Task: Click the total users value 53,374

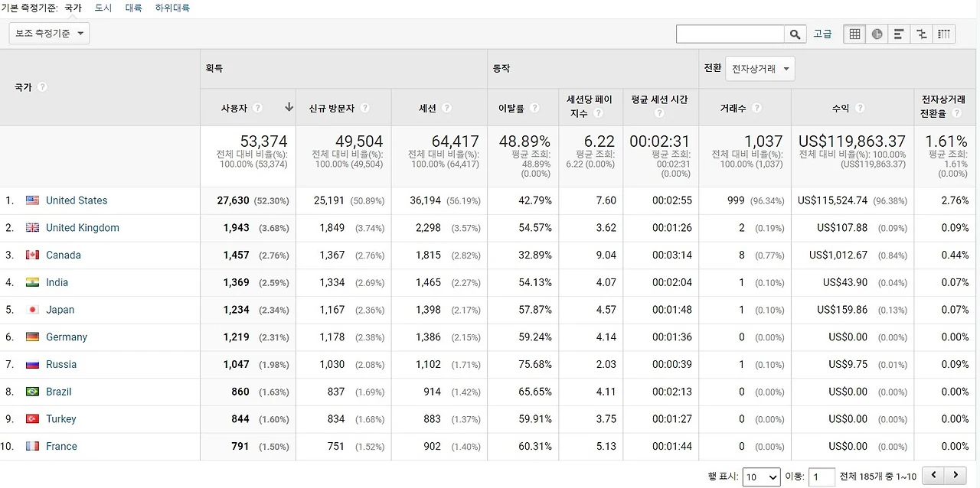Action: (x=263, y=142)
